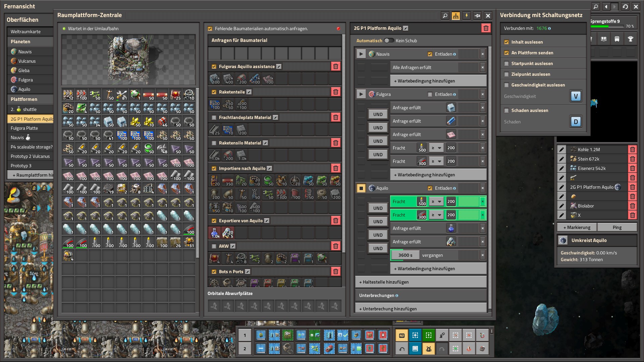This screenshot has height=362, width=644.
Task: Click first orbital drop slot icon
Action: [214, 306]
